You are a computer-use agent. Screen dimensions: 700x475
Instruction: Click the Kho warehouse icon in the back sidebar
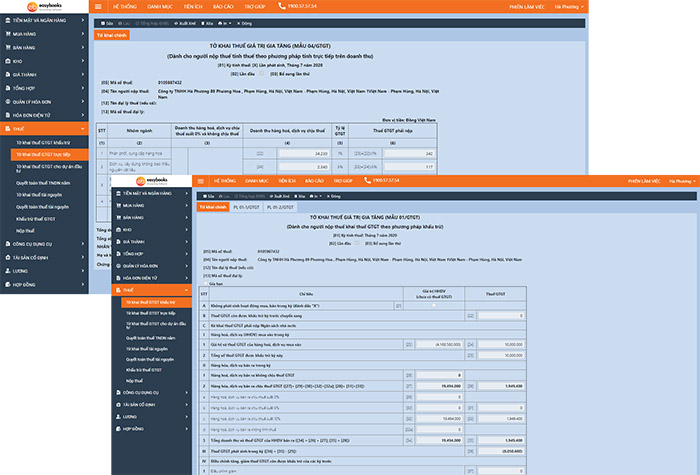pos(8,61)
